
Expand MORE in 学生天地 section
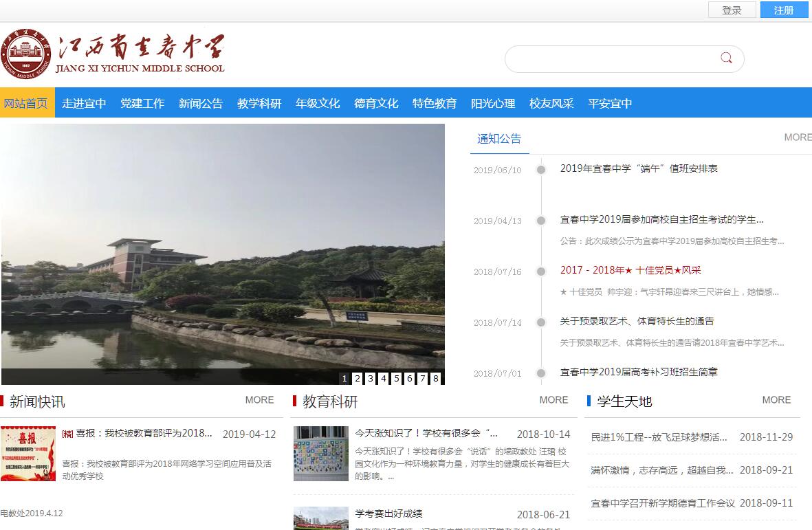click(x=776, y=400)
